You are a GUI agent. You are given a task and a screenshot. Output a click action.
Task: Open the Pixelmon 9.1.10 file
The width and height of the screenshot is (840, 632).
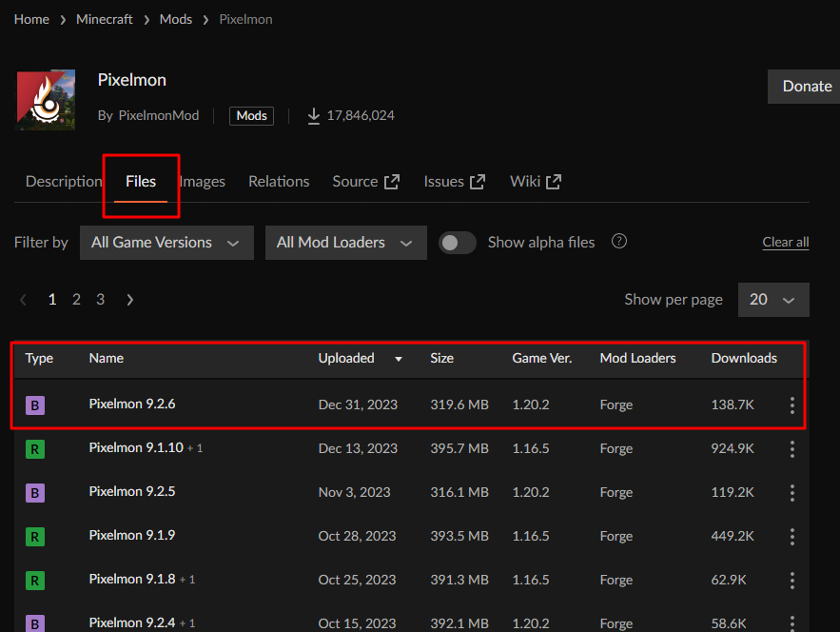coord(136,447)
